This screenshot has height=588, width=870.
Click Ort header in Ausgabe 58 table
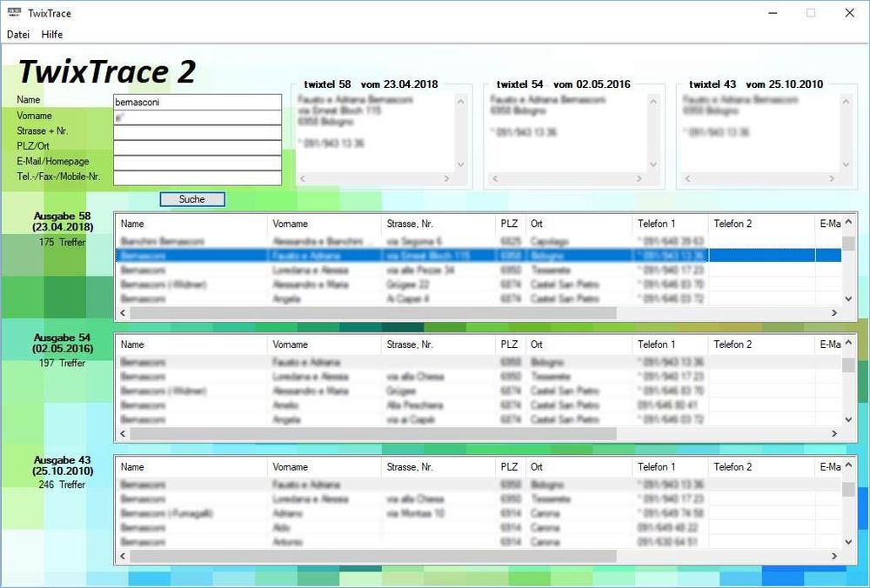579,224
